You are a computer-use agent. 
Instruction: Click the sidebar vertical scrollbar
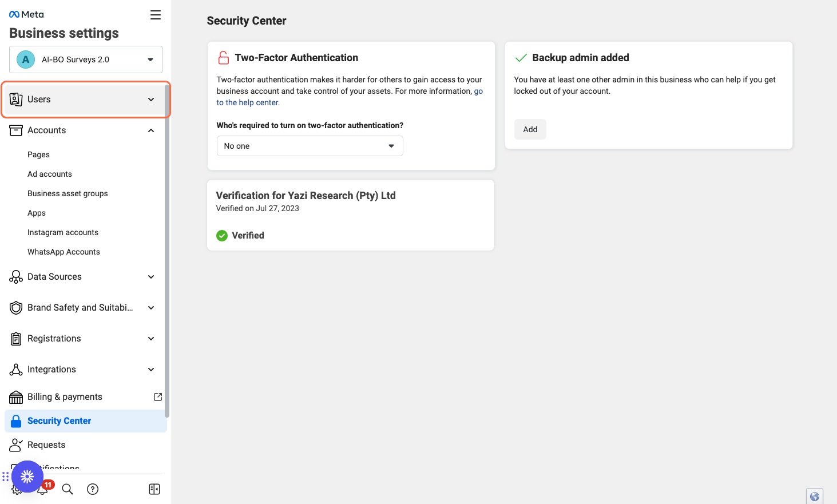coord(167,252)
